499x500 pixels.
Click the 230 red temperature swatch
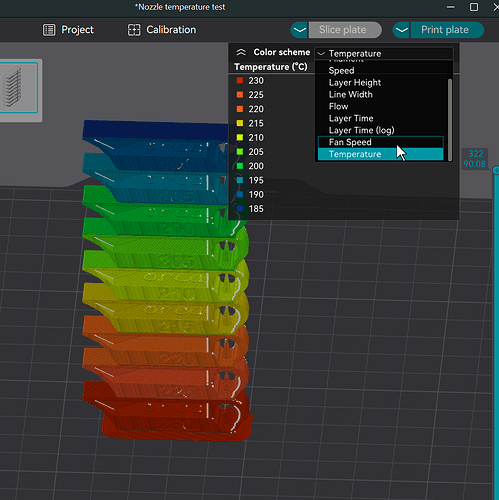tap(240, 81)
